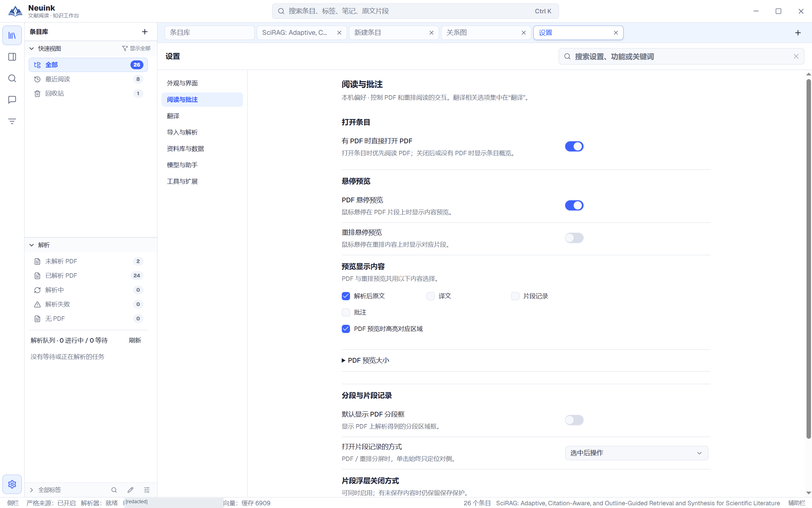Add a new tab with the plus icon
The height and width of the screenshot is (508, 812).
[x=798, y=33]
